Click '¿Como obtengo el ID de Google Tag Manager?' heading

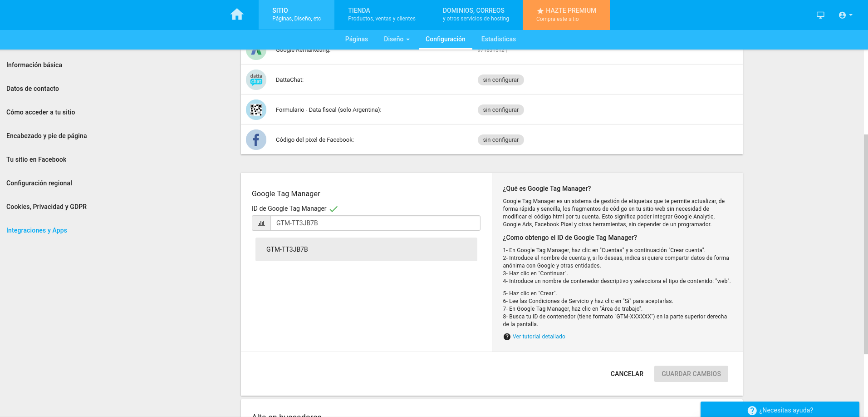(x=570, y=238)
